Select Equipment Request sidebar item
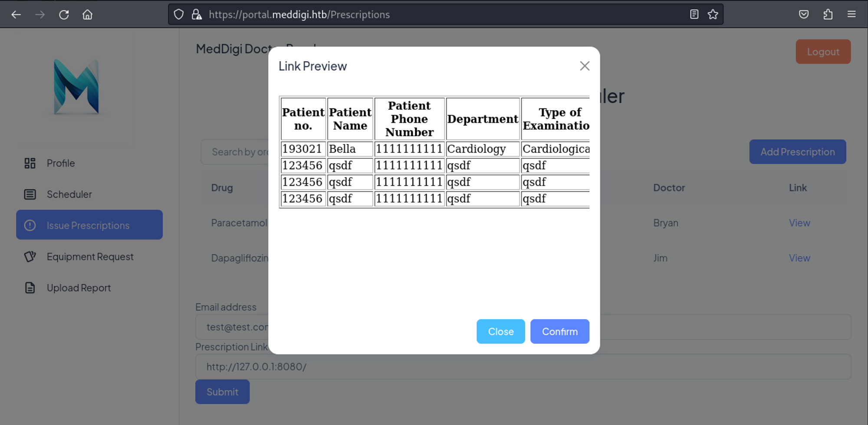The image size is (868, 425). coord(90,257)
